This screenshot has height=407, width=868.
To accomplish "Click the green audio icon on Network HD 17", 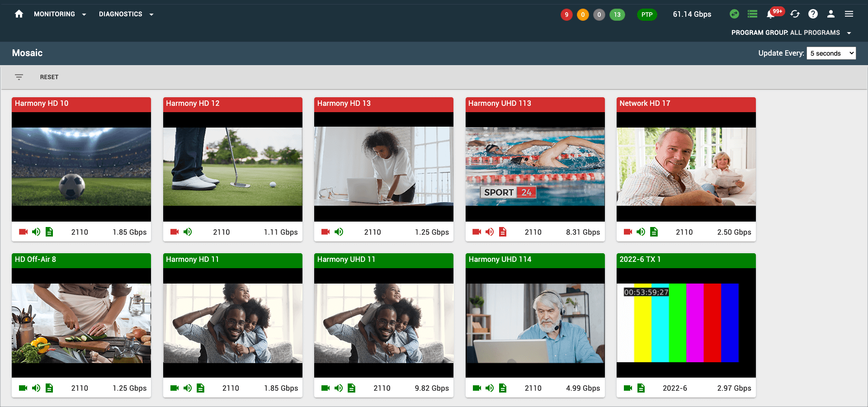I will pos(641,232).
